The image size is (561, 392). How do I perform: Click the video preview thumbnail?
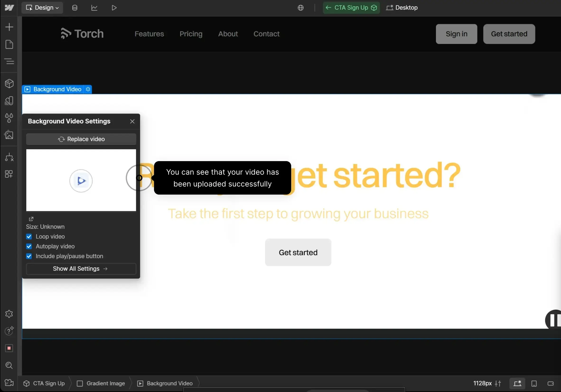point(81,180)
